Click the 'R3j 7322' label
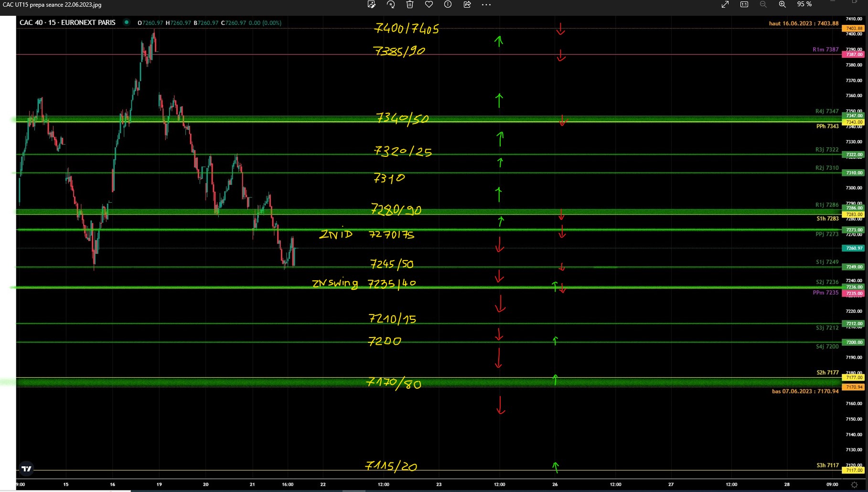The height and width of the screenshot is (492, 868). [827, 150]
